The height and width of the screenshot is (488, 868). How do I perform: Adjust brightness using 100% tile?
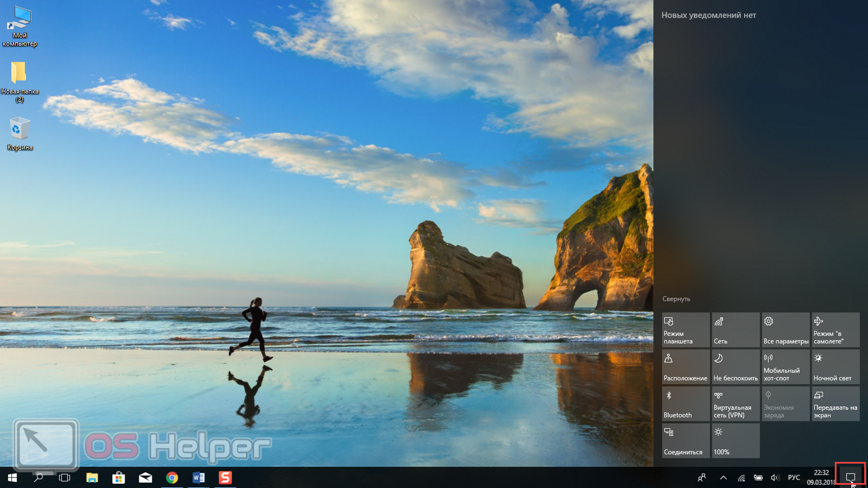(736, 441)
